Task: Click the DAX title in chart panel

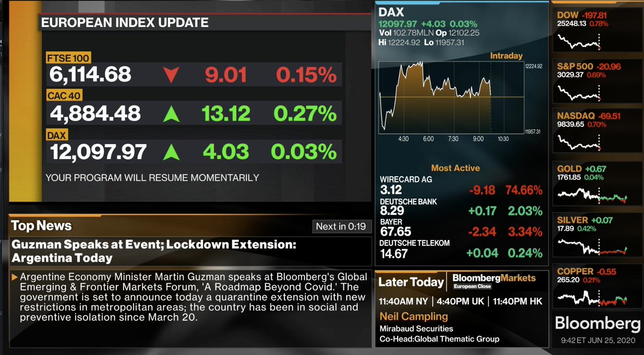Action: point(391,12)
